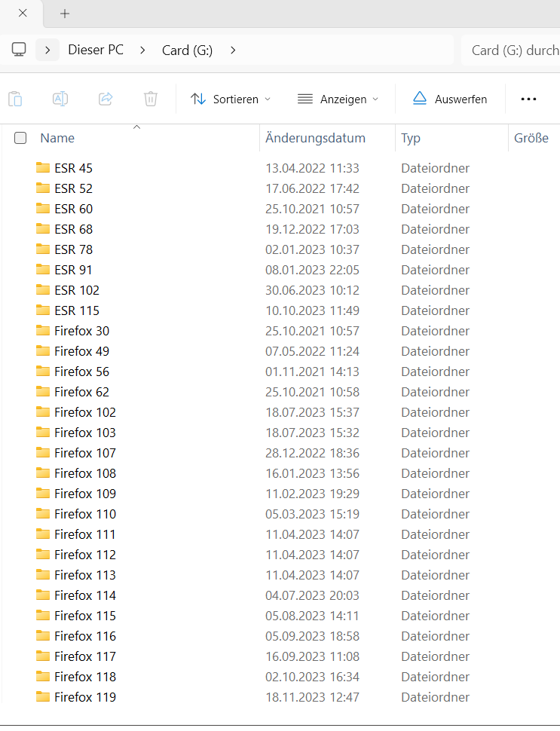Image resolution: width=560 pixels, height=731 pixels.
Task: Expand the chevron before Dieser PC
Action: pyautogui.click(x=47, y=50)
